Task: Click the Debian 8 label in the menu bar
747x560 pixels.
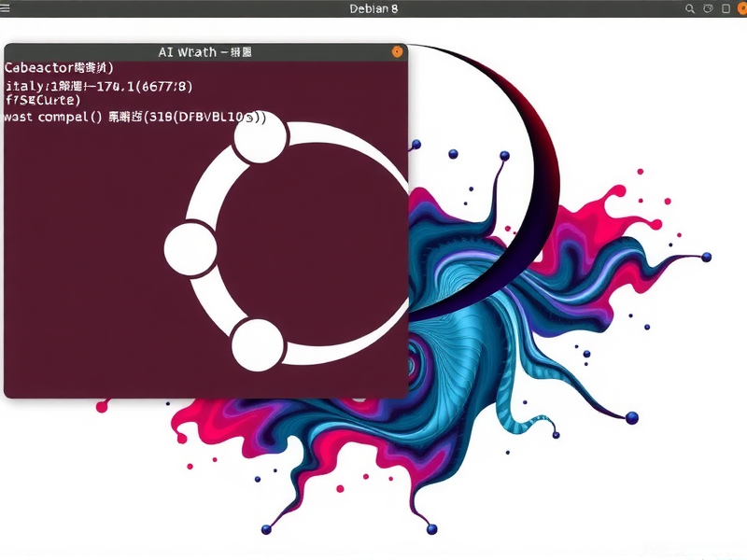Action: 374,7
